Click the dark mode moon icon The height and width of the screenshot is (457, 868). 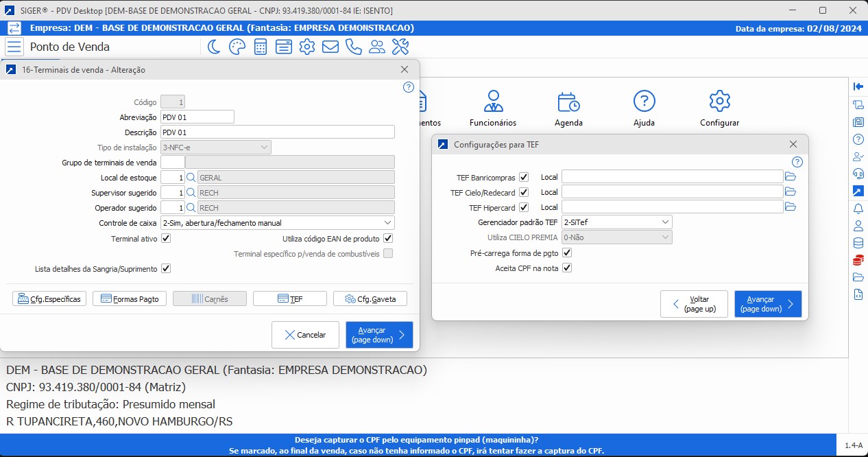pyautogui.click(x=214, y=47)
